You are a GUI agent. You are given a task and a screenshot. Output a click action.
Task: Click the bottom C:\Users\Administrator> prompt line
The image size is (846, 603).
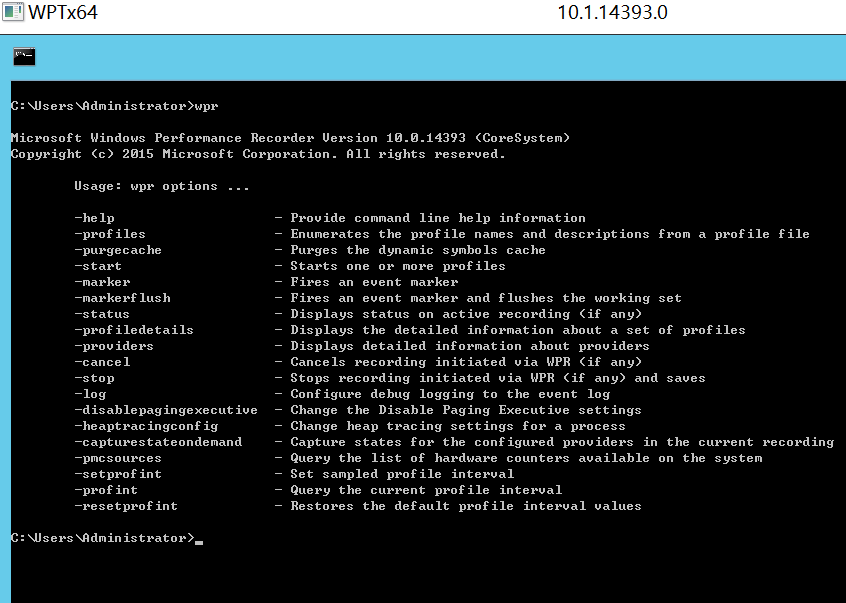107,538
